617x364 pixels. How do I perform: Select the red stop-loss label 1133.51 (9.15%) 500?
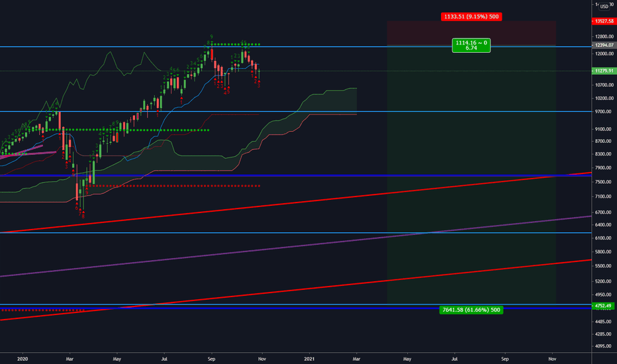[471, 17]
